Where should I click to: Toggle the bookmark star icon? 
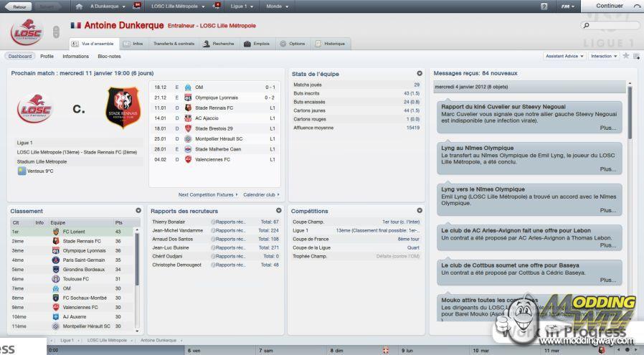[625, 56]
